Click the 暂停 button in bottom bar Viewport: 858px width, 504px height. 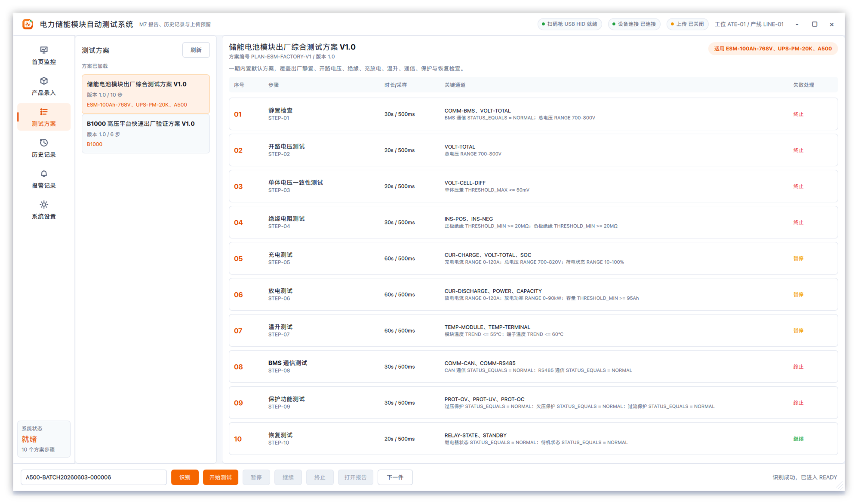pyautogui.click(x=256, y=477)
